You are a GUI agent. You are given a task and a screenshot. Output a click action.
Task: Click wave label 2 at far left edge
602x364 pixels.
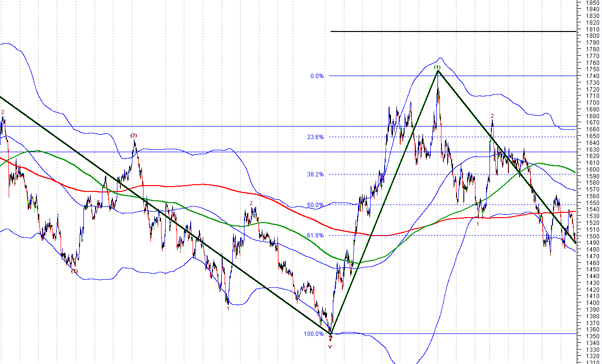pos(2,112)
